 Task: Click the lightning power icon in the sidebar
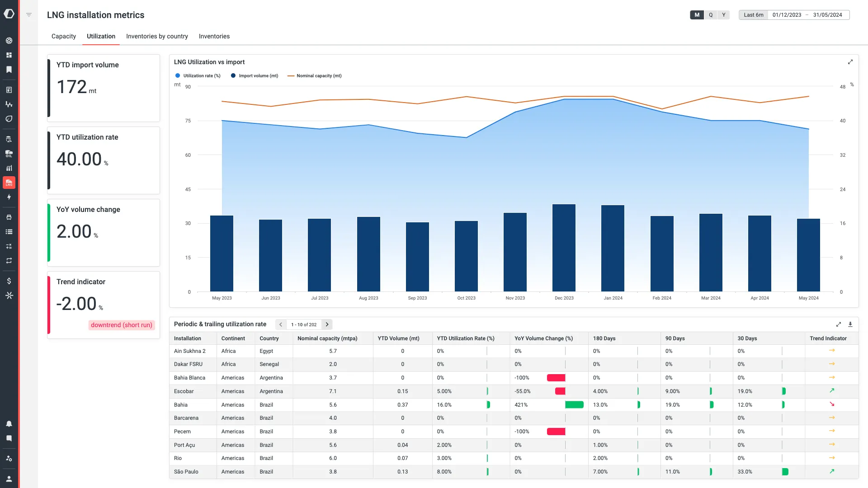click(9, 197)
